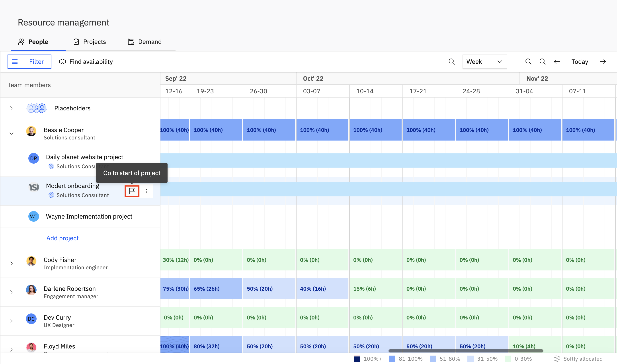
Task: Zoom out the timeline view
Action: pyautogui.click(x=528, y=62)
